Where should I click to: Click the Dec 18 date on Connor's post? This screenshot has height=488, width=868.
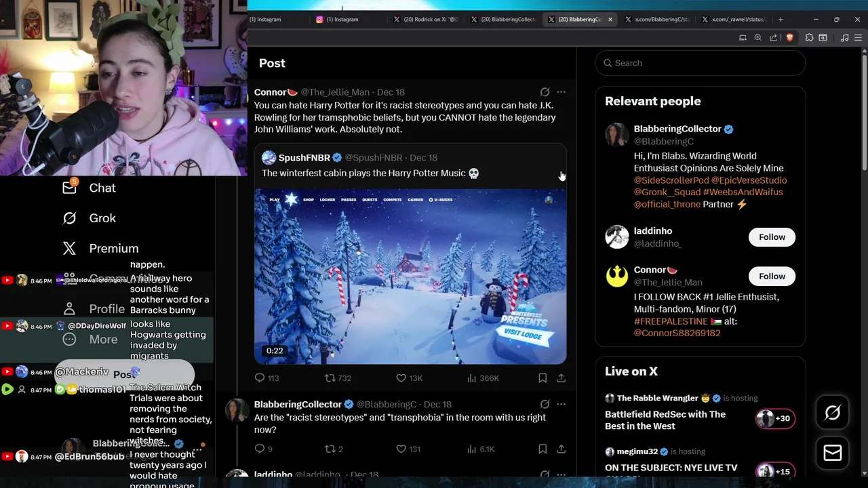pos(391,92)
